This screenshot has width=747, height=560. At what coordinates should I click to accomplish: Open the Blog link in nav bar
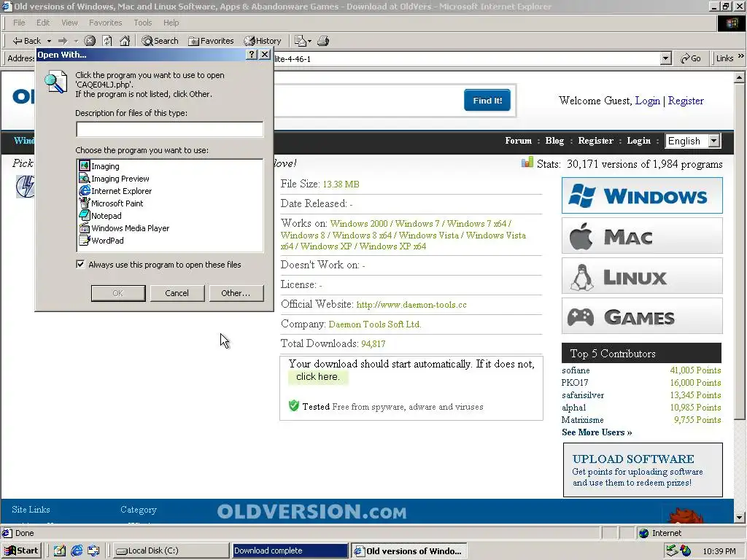(x=554, y=141)
